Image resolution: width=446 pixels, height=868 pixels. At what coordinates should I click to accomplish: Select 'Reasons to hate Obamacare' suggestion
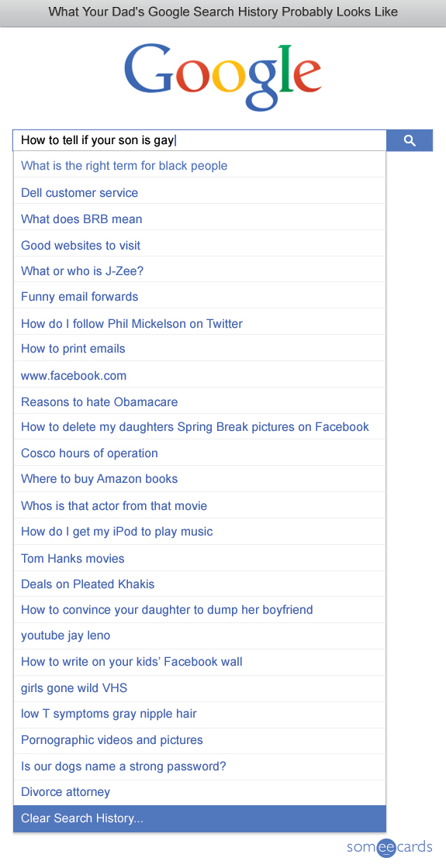click(x=199, y=401)
